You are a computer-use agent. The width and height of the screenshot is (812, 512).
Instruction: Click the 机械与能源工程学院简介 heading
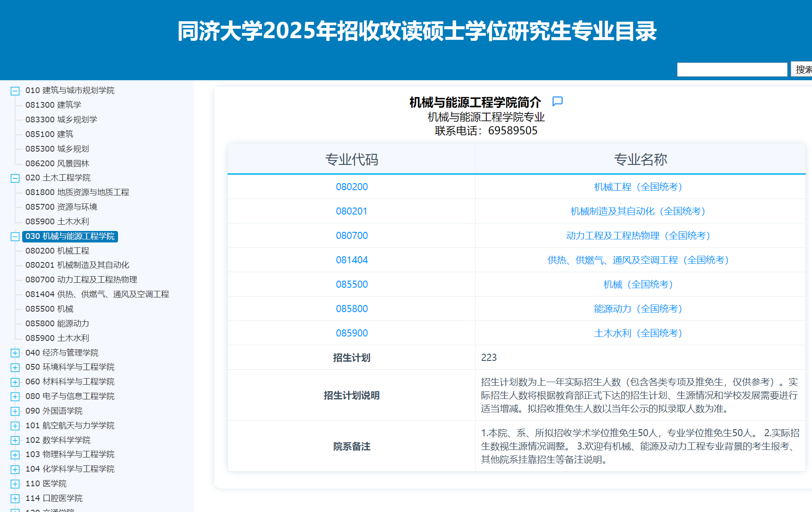click(x=475, y=102)
